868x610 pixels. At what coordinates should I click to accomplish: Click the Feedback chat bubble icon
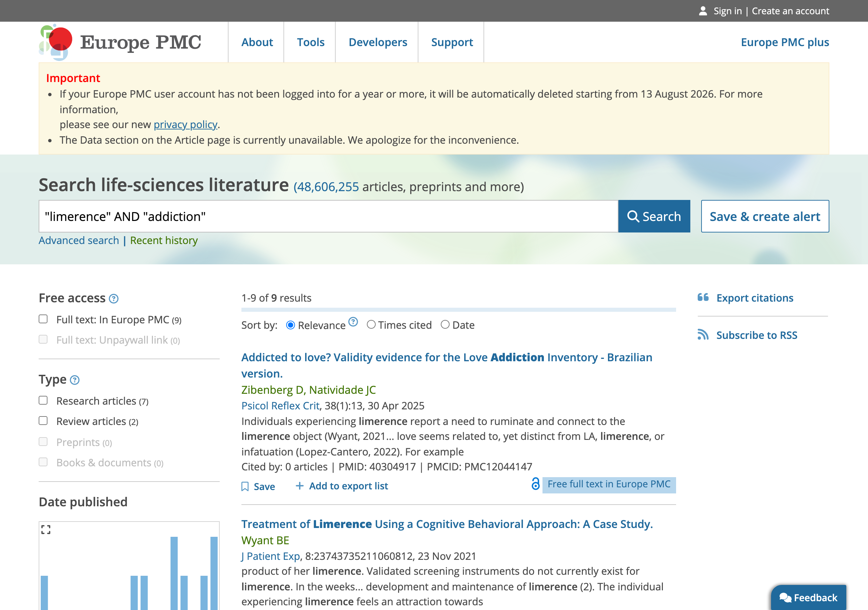[x=785, y=597]
